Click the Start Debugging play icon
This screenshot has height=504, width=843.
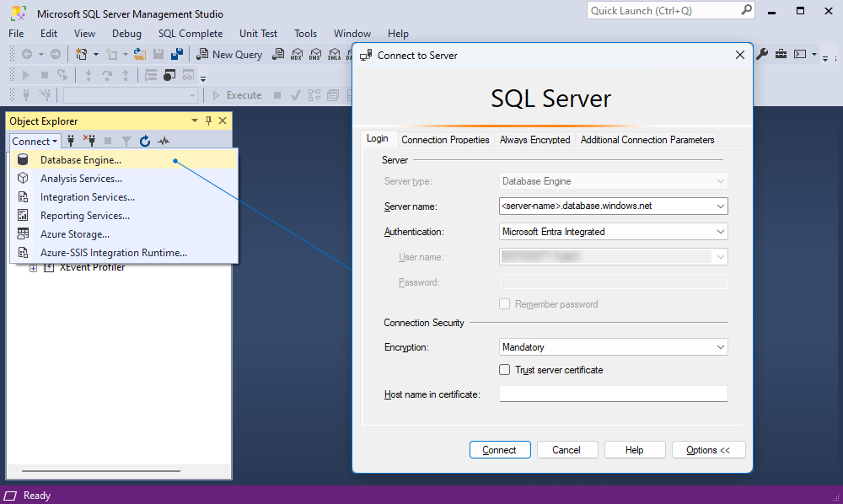25,75
